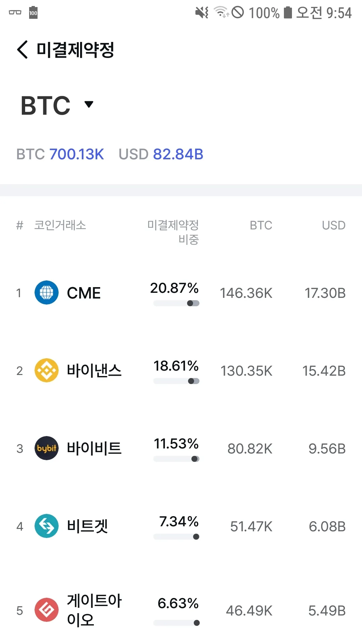Viewport: 362px width, 644px height.
Task: Tap the Gate.io red logo icon
Action: pyautogui.click(x=47, y=610)
